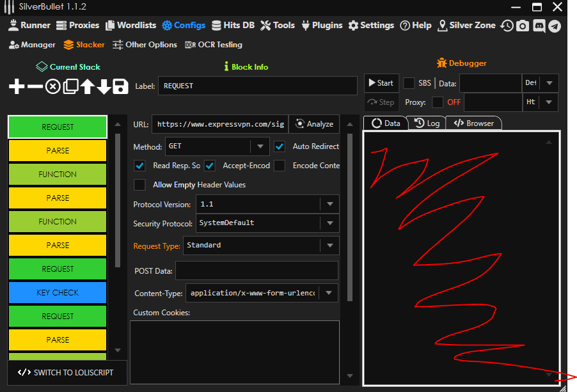The height and width of the screenshot is (392, 577).
Task: Switch to OCR Testing tab
Action: pyautogui.click(x=214, y=45)
